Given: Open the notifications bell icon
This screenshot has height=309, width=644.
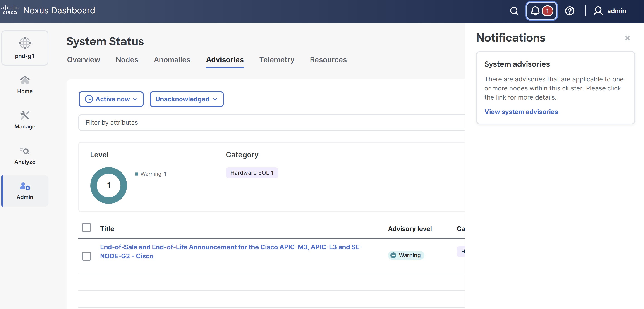Looking at the screenshot, I should [535, 11].
